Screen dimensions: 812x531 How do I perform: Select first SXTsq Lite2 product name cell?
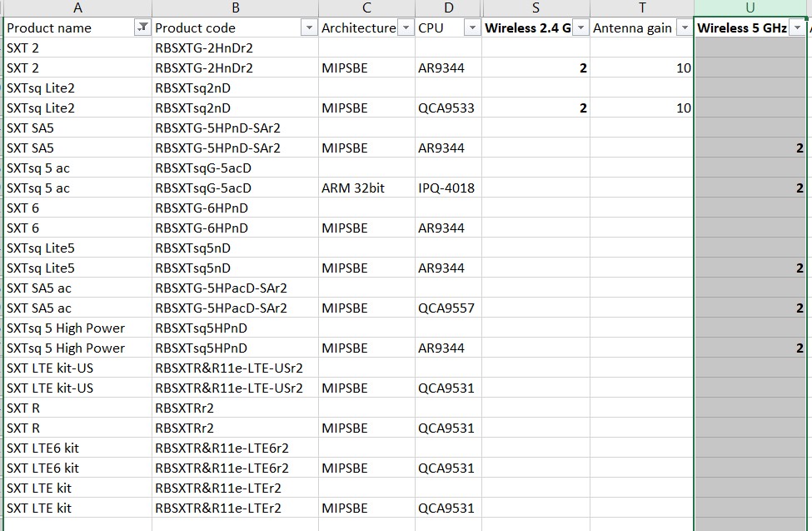77,88
